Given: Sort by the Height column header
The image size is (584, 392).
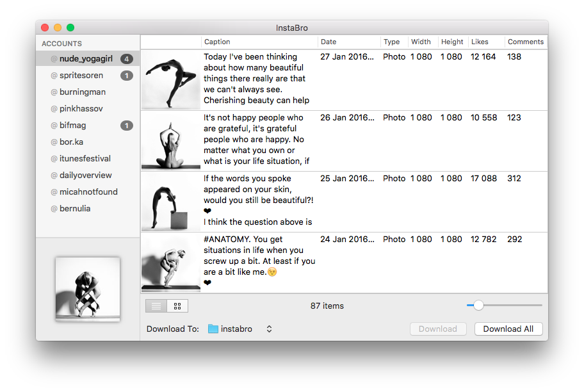Looking at the screenshot, I should [453, 42].
